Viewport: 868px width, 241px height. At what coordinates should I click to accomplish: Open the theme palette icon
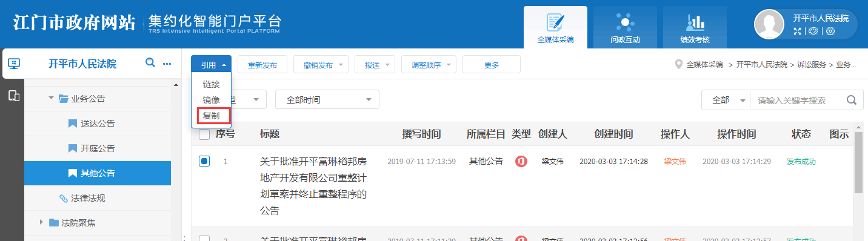[814, 31]
